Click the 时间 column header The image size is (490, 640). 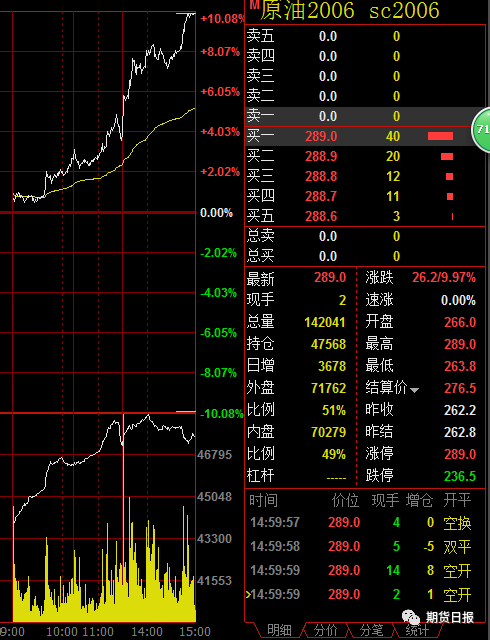[263, 500]
